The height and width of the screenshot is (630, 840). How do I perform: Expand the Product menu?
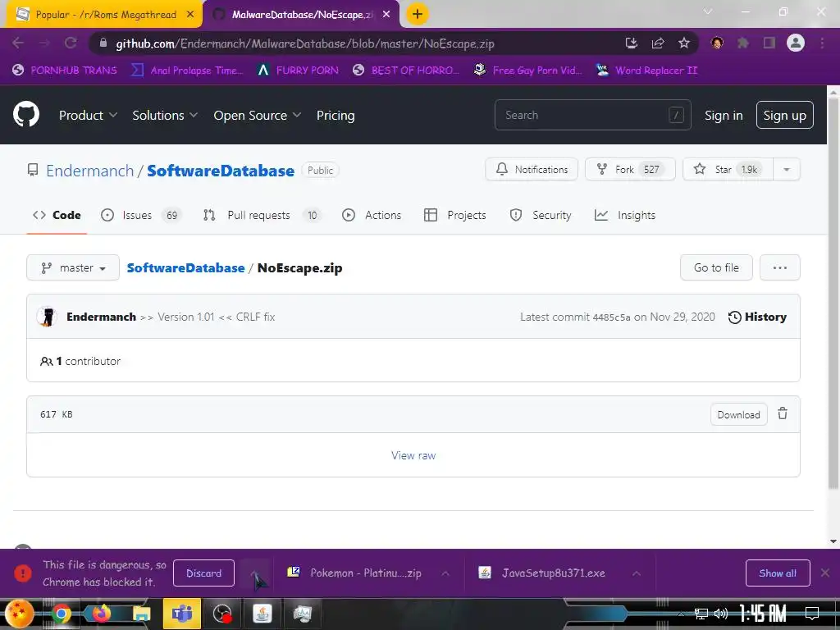tap(88, 115)
